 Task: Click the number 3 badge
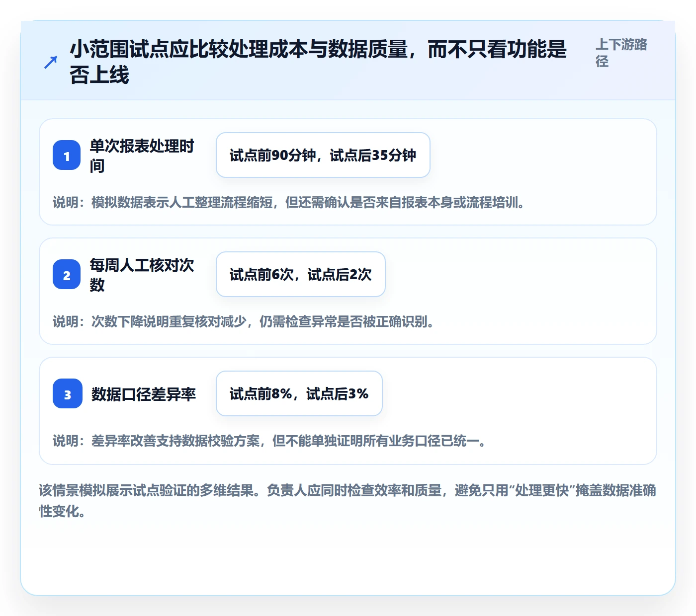[68, 394]
